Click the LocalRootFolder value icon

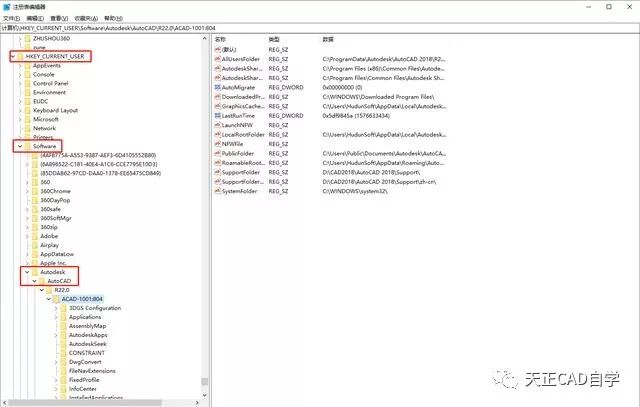click(x=218, y=134)
